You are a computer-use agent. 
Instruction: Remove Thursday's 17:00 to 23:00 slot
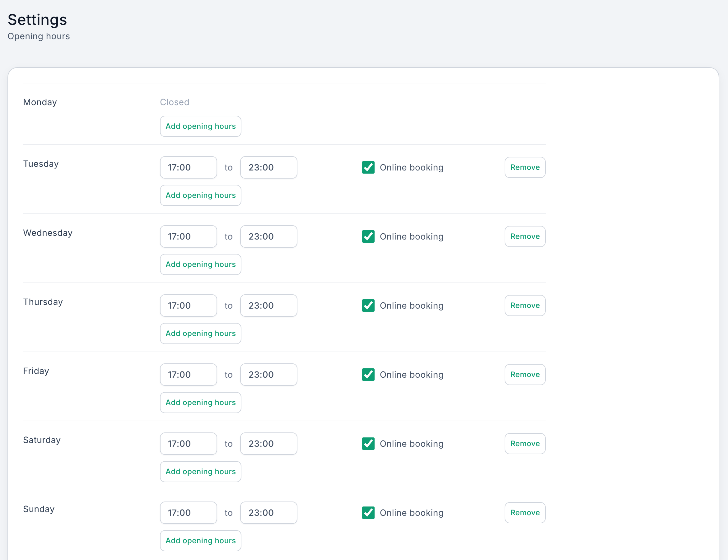click(525, 305)
